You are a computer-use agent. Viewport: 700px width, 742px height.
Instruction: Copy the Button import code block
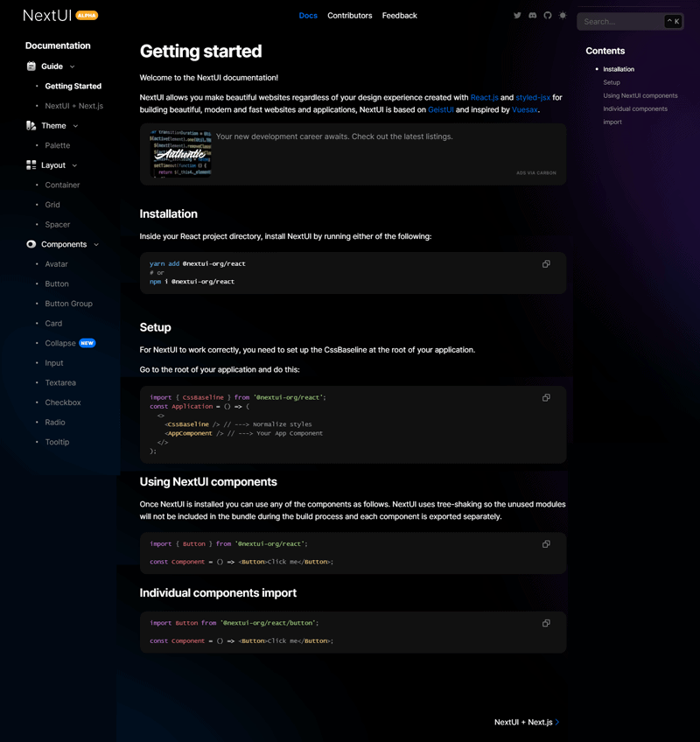(x=546, y=544)
